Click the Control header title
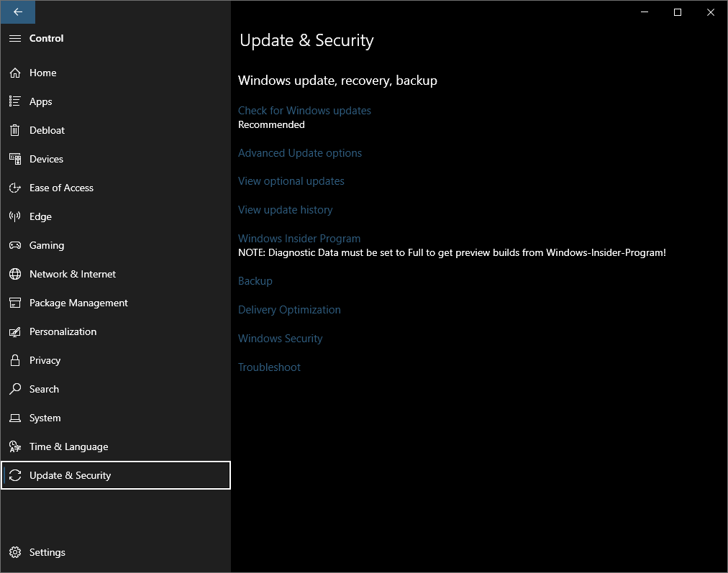The width and height of the screenshot is (728, 573). pos(46,39)
